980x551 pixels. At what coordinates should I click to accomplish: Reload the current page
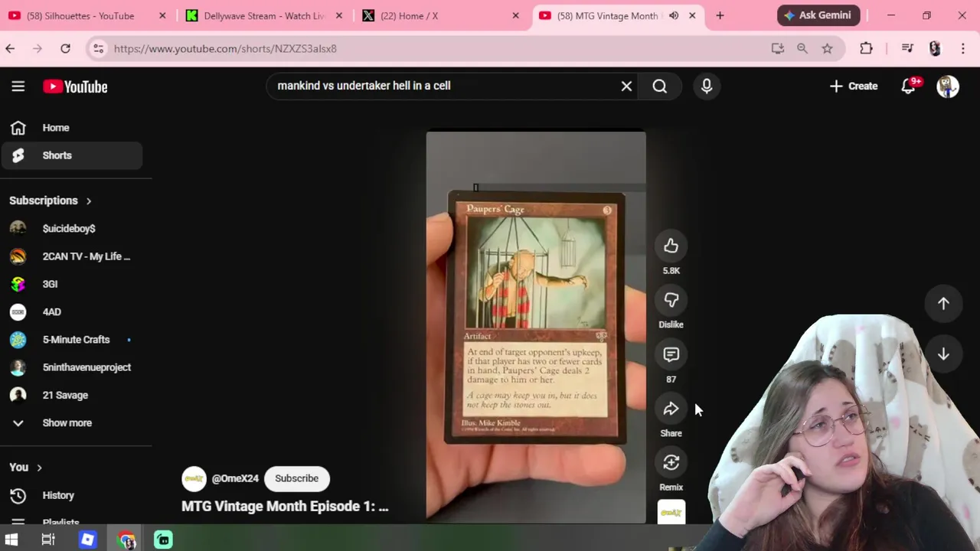66,48
